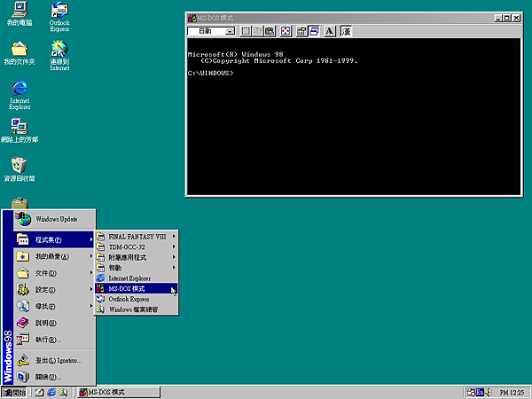Image resolution: width=532 pixels, height=399 pixels.
Task: Expand the TDM-GCC-32 program folder
Action: [137, 247]
